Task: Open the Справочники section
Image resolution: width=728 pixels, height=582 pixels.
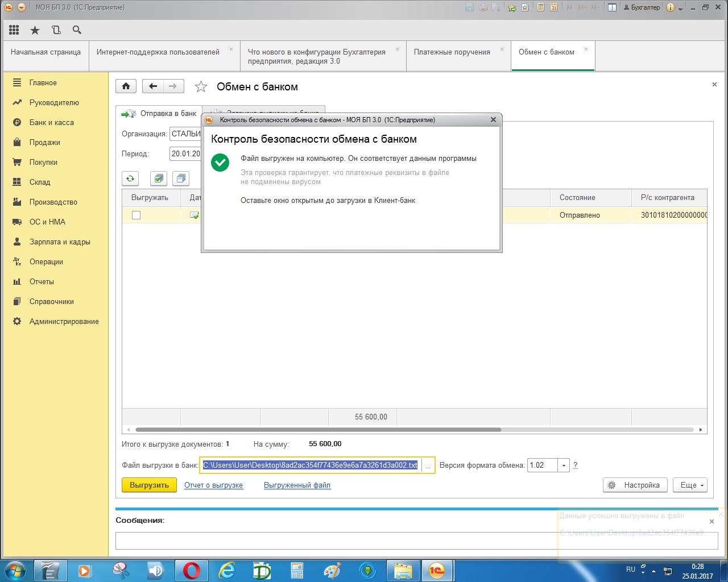Action: (x=52, y=301)
